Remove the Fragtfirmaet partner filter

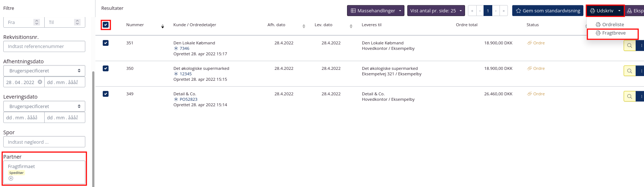[x=11, y=178]
